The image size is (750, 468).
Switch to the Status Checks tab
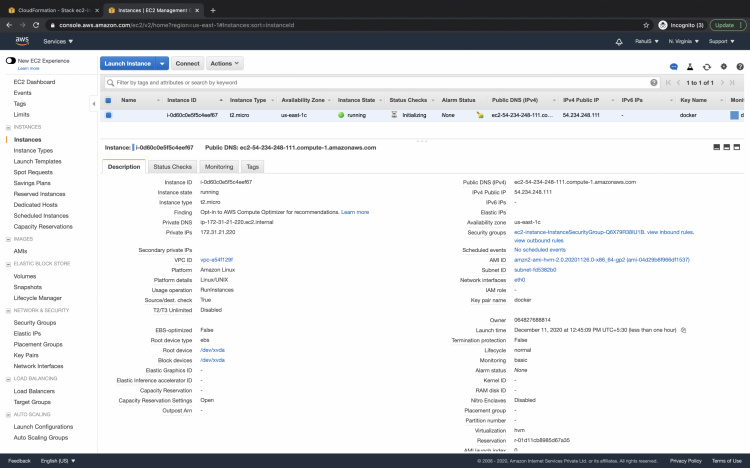[x=174, y=167]
